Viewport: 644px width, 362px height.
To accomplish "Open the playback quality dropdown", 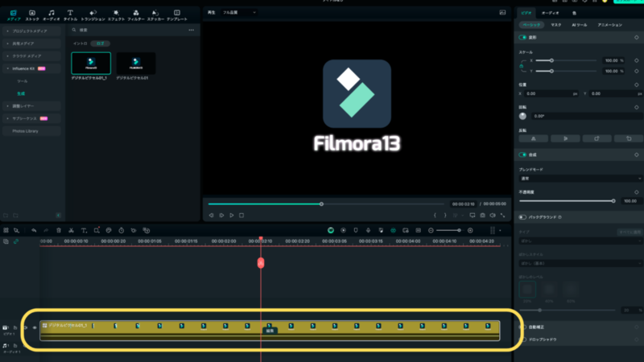I will 239,13.
